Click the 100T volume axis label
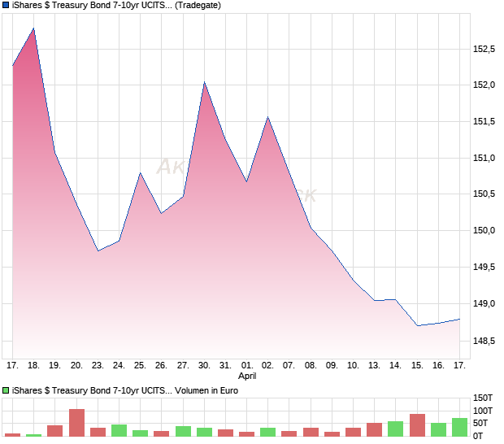The width and height of the screenshot is (504, 444). (483, 411)
